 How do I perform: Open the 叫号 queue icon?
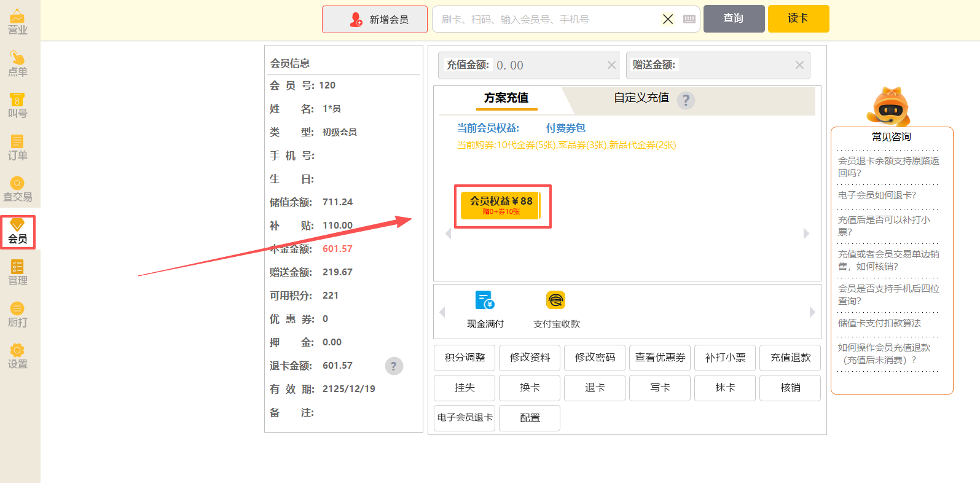click(17, 106)
